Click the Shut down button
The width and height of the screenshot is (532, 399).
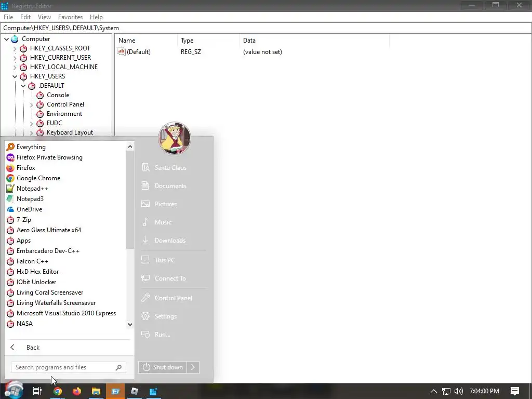click(163, 367)
